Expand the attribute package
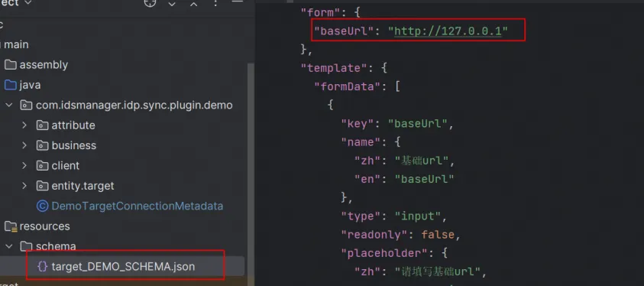 pyautogui.click(x=24, y=125)
